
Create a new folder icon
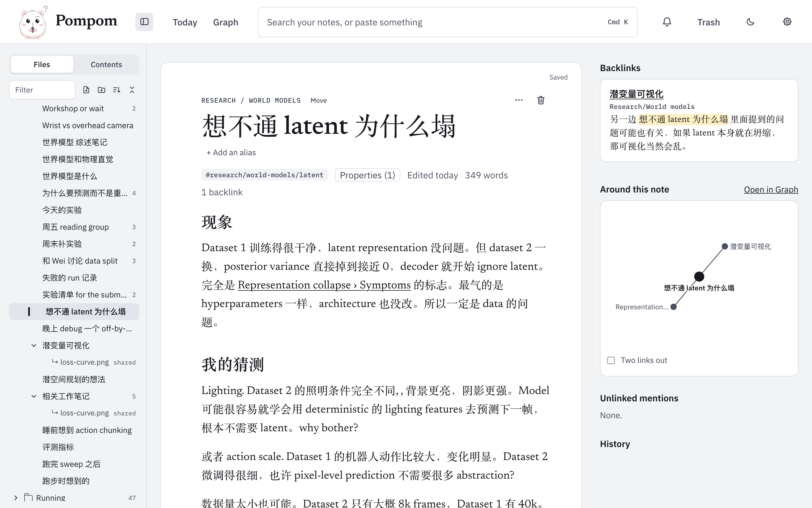click(x=101, y=90)
